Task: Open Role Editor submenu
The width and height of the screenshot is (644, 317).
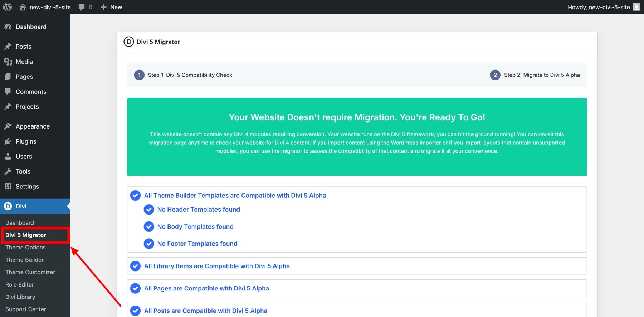Action: click(x=20, y=285)
